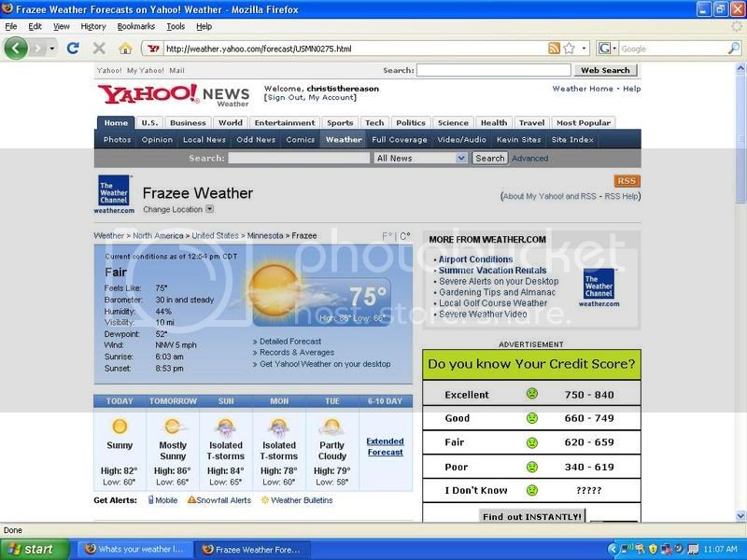This screenshot has width=747, height=560.
Task: Open the All News category dropdown
Action: 421,158
